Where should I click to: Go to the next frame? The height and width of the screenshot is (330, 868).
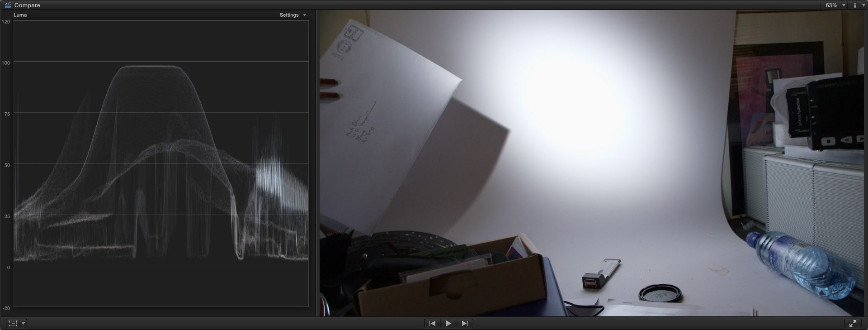[x=464, y=323]
